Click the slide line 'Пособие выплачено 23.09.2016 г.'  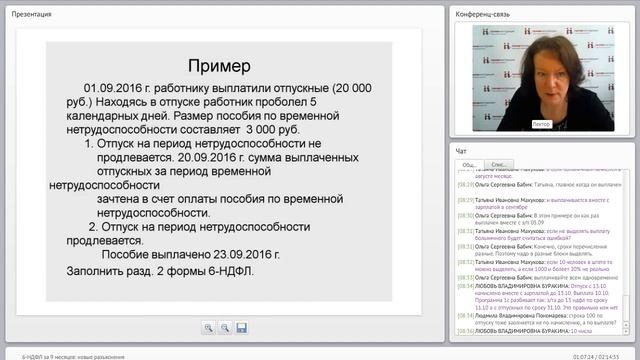click(x=191, y=255)
